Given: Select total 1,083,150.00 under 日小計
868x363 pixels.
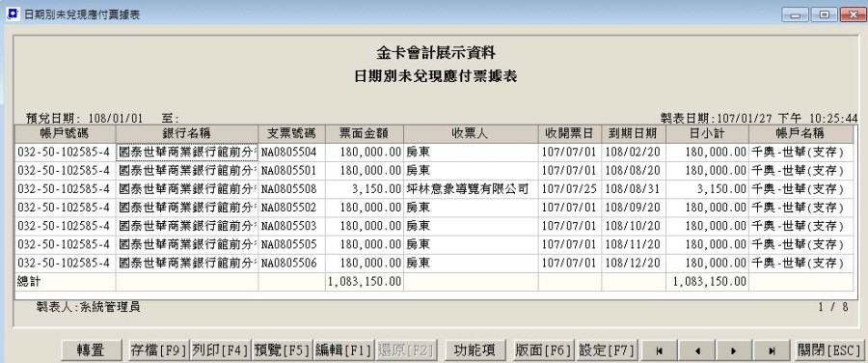Looking at the screenshot, I should 707,282.
